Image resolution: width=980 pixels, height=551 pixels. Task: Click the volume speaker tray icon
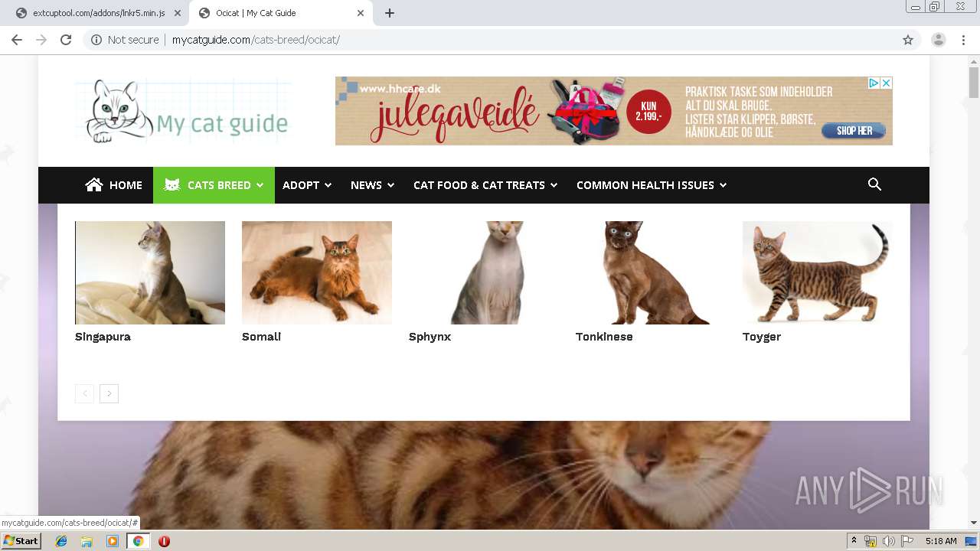[888, 541]
